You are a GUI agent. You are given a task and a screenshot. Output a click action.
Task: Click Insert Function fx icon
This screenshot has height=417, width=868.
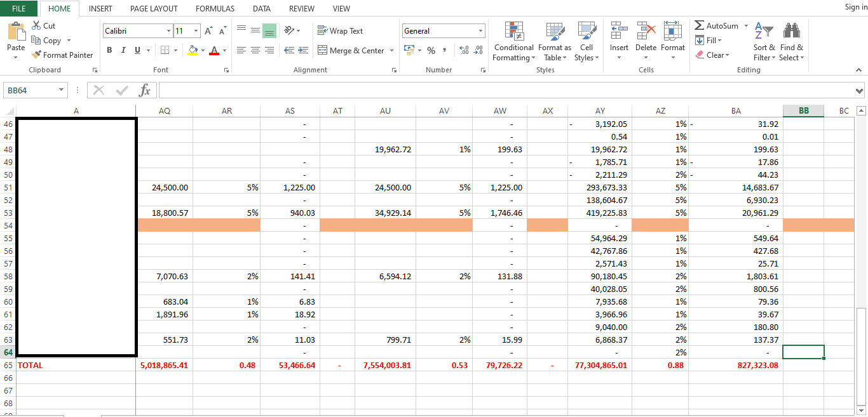145,90
